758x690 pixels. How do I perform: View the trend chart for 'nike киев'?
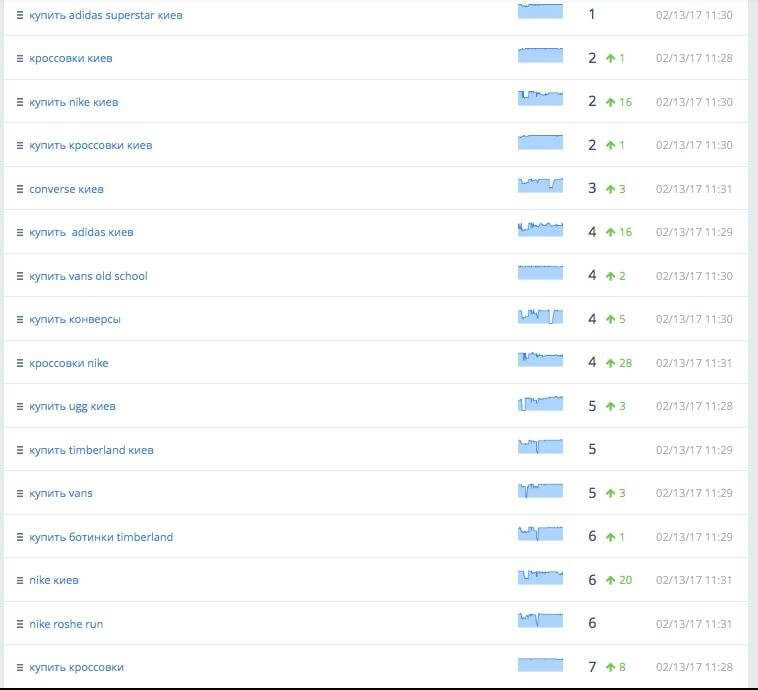click(540, 577)
